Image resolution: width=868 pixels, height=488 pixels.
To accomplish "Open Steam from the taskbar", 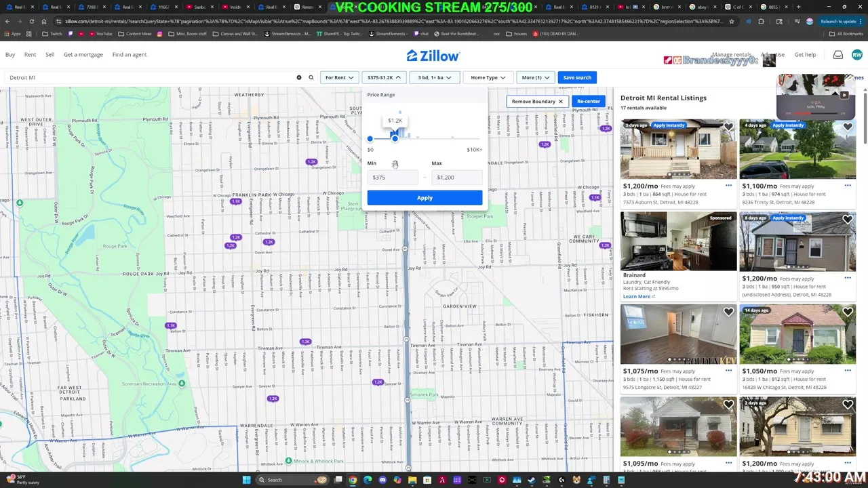I will pos(532,480).
